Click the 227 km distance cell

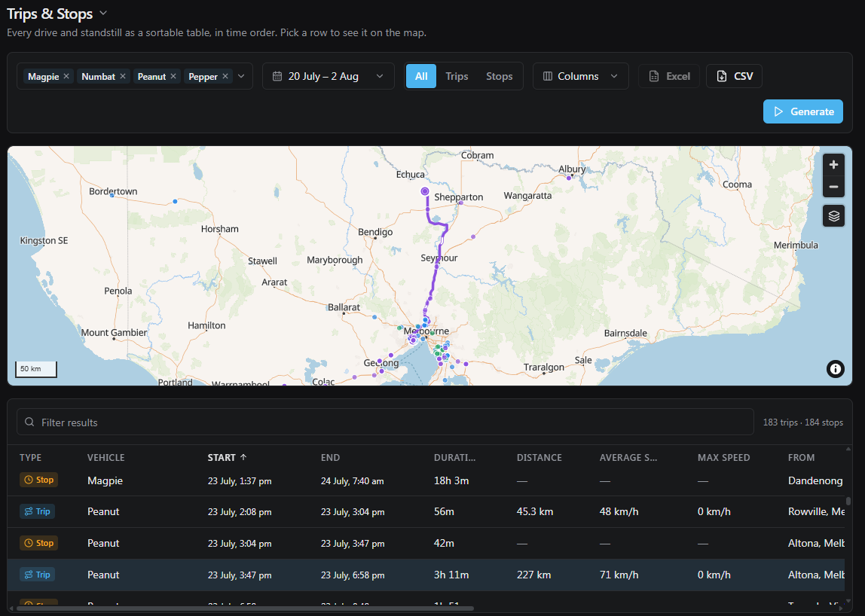(x=533, y=575)
